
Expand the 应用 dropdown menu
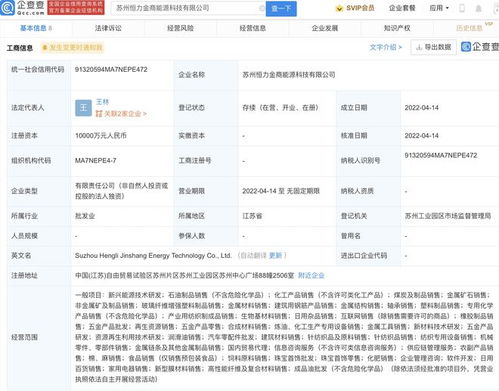(439, 8)
